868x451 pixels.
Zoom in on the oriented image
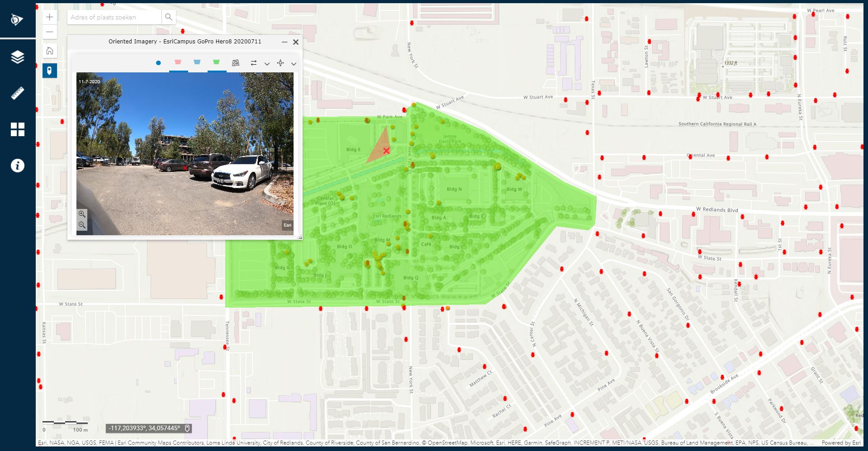click(82, 214)
